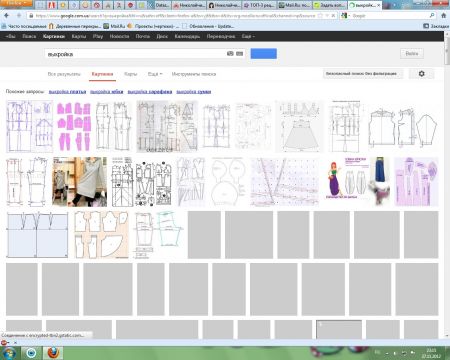Click the taskbar clock and date

(x=432, y=353)
